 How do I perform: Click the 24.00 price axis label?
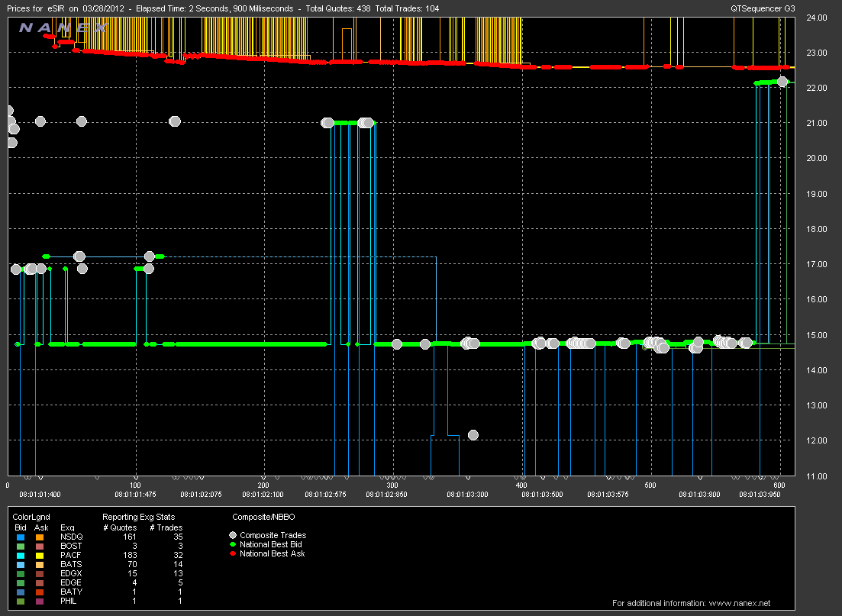pyautogui.click(x=817, y=18)
